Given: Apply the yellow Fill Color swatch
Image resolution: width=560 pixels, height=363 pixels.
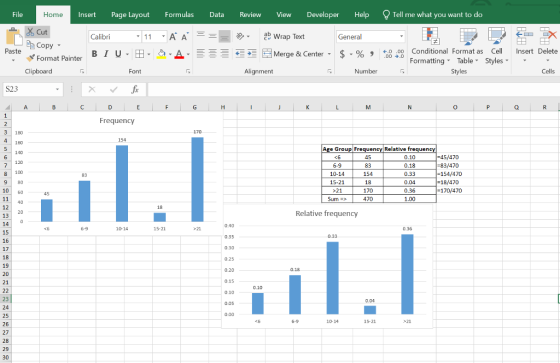Looking at the screenshot, I should coord(161,54).
